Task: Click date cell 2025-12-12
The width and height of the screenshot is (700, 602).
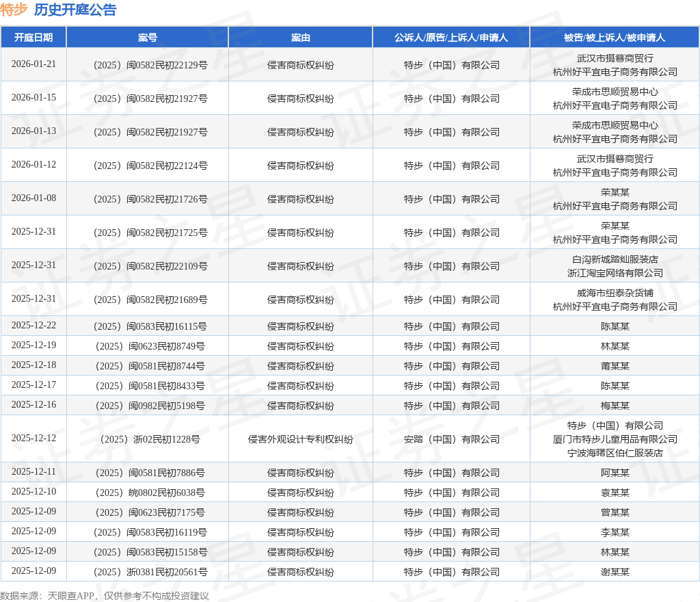Action: click(x=33, y=438)
